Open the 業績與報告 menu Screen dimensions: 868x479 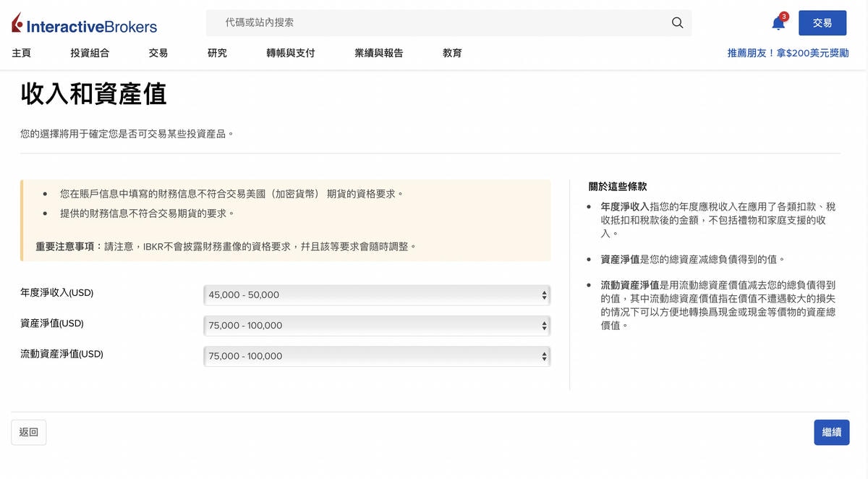379,53
